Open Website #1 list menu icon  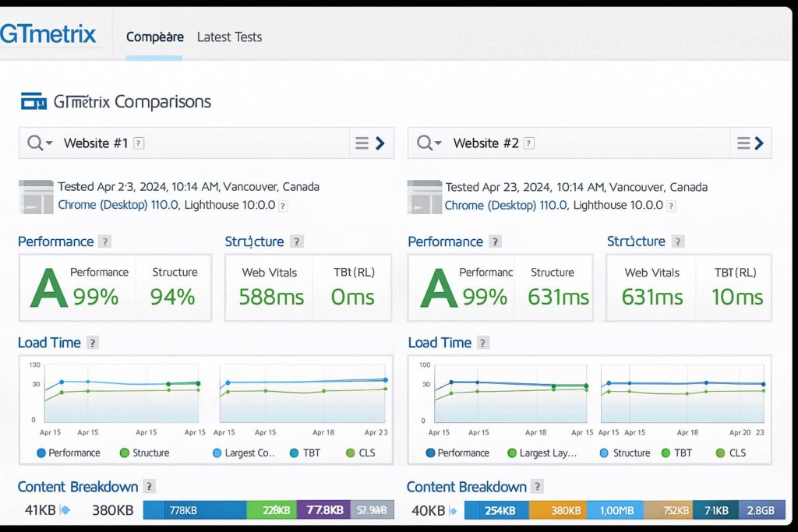[362, 143]
